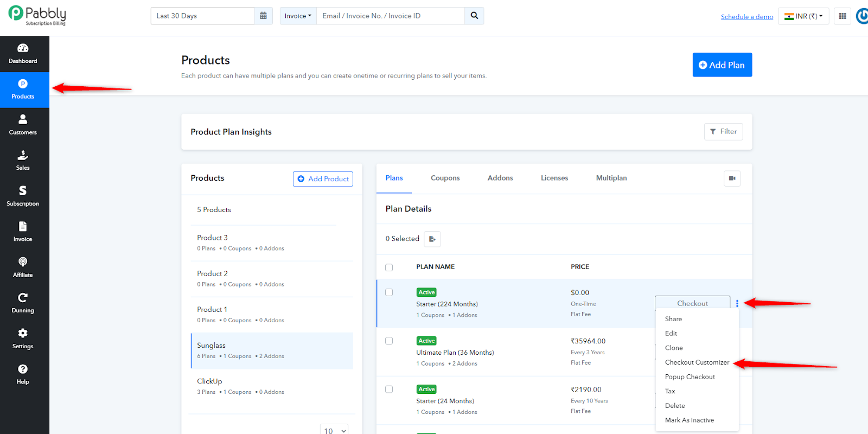Open the three-dot menu for Starter (224 Months)
Viewport: 868px width, 434px height.
(737, 303)
